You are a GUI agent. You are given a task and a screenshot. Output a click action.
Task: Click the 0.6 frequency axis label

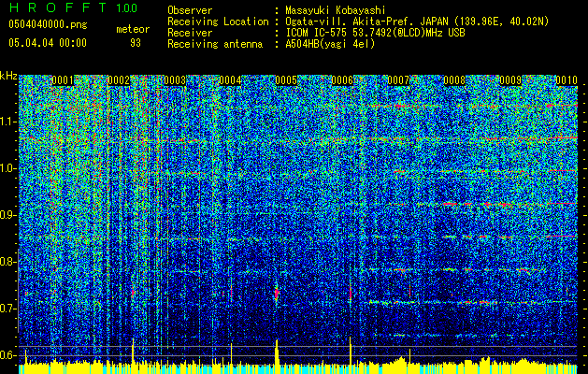coord(8,355)
